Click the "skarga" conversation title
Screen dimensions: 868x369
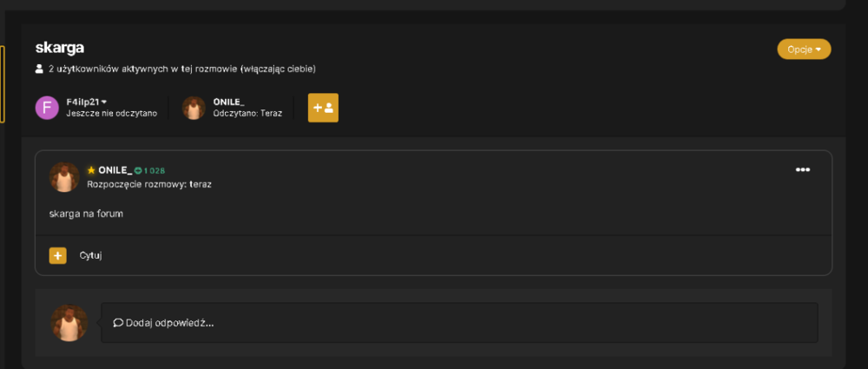(x=60, y=48)
